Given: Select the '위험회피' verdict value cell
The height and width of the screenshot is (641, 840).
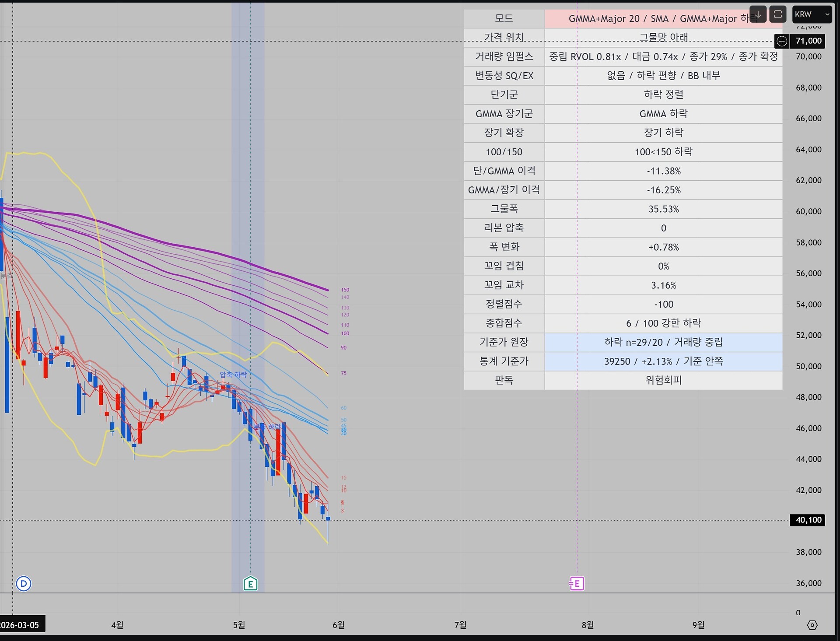Looking at the screenshot, I should click(663, 380).
